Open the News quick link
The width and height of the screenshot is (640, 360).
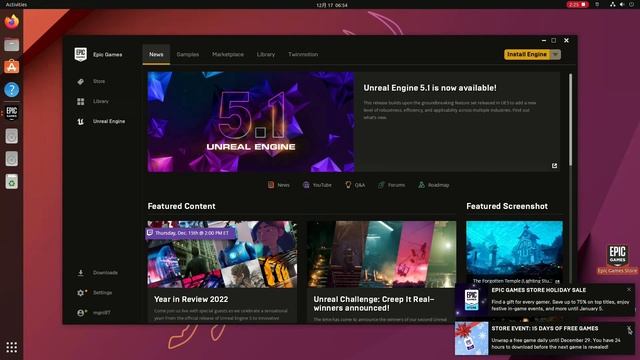click(x=278, y=185)
